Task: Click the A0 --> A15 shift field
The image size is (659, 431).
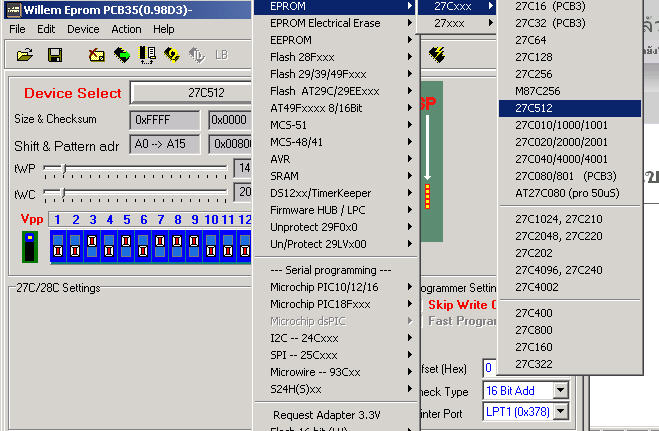Action: [x=165, y=145]
